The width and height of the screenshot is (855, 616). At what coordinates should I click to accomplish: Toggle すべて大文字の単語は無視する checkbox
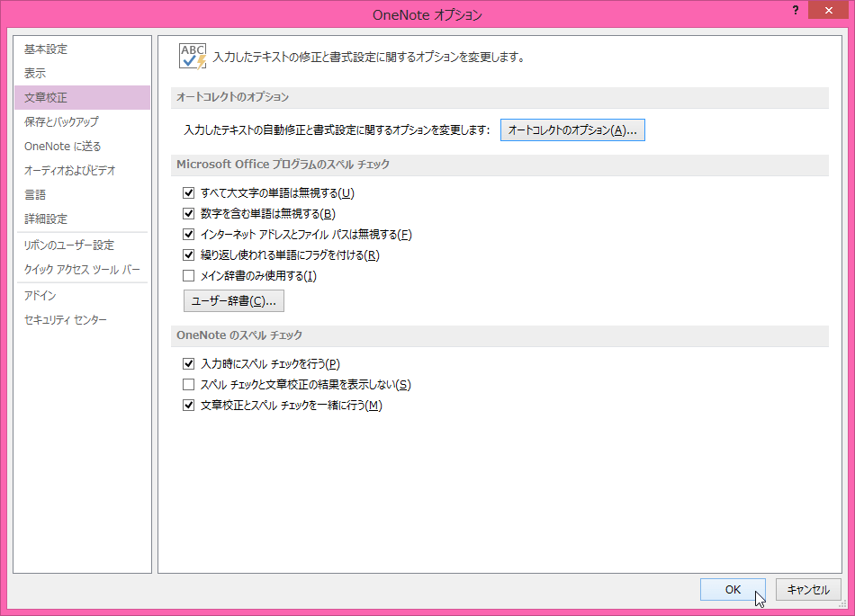[x=189, y=192]
